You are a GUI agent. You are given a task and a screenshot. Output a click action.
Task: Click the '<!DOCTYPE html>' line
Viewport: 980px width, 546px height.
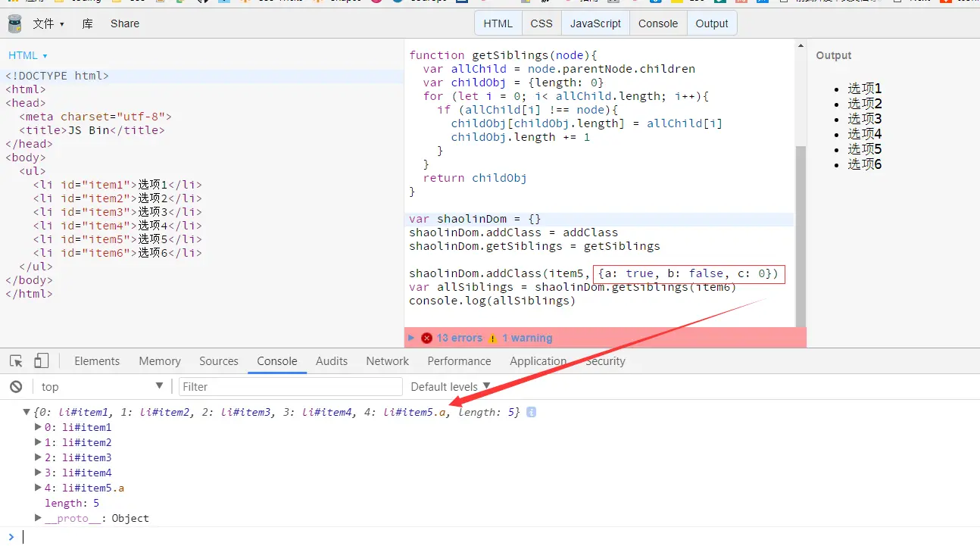pos(57,76)
